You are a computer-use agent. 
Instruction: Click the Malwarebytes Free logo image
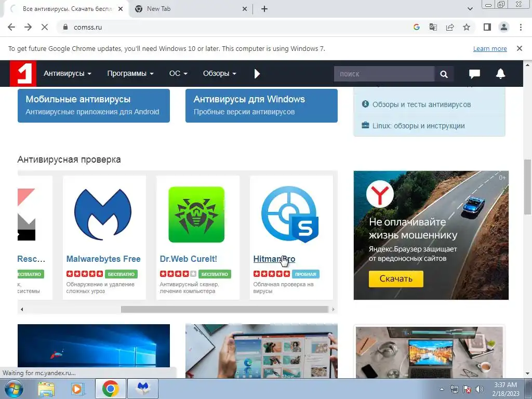tap(103, 214)
